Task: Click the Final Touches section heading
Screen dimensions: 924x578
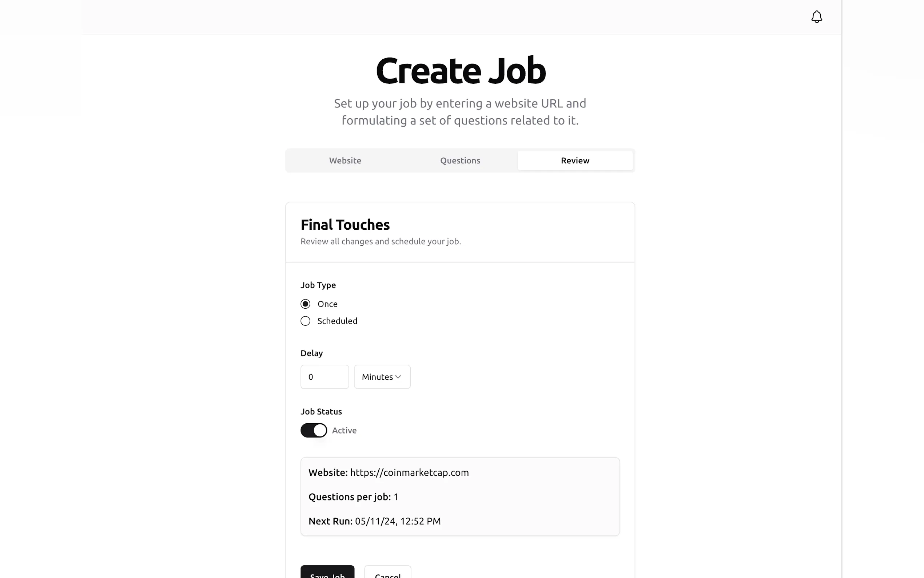Action: [x=345, y=225]
